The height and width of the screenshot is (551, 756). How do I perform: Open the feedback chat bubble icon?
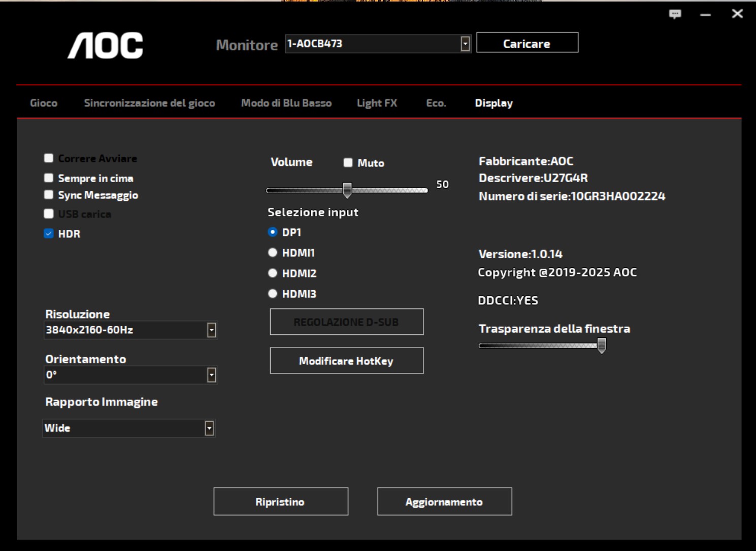coord(675,14)
